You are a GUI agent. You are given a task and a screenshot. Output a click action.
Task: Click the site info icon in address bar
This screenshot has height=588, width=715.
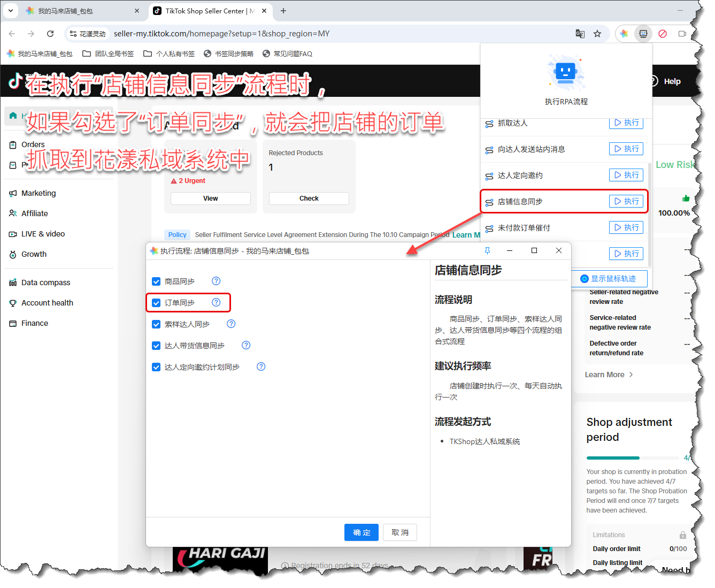point(73,34)
